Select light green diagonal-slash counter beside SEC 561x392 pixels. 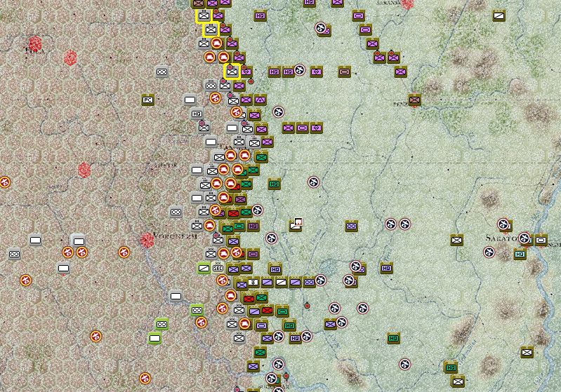click(204, 268)
